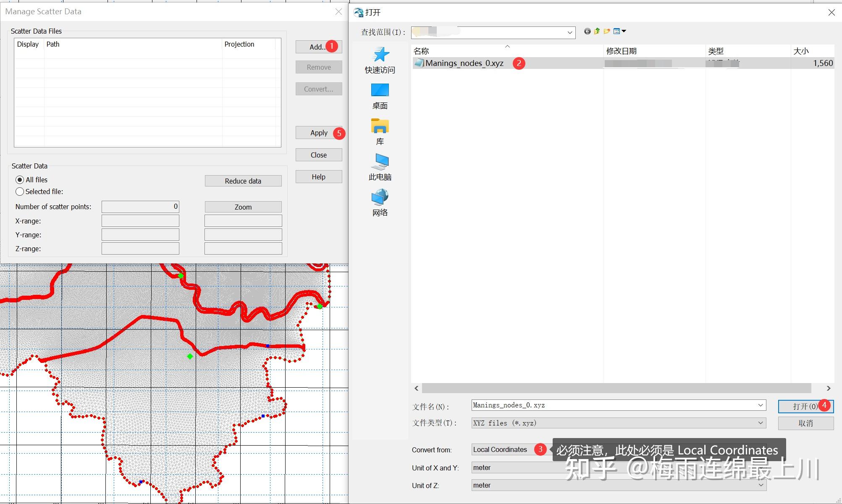Select the All files radio button
Screen dimensions: 842x504
click(20, 180)
